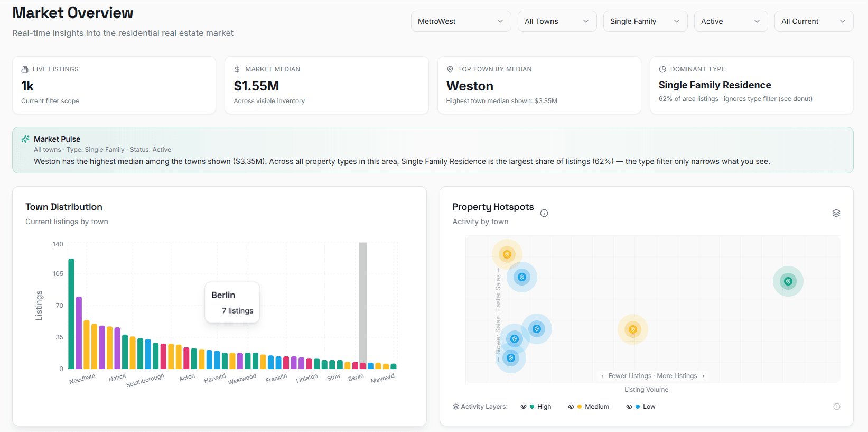This screenshot has height=432, width=868.
Task: Toggle visibility of Medium activity layer
Action: [571, 407]
